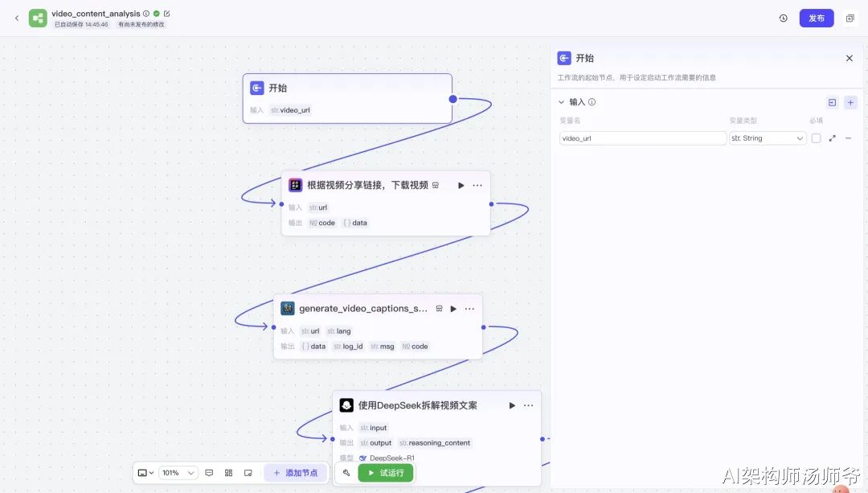The image size is (868, 493).
Task: Click the 添加节点 add node button
Action: pos(296,473)
